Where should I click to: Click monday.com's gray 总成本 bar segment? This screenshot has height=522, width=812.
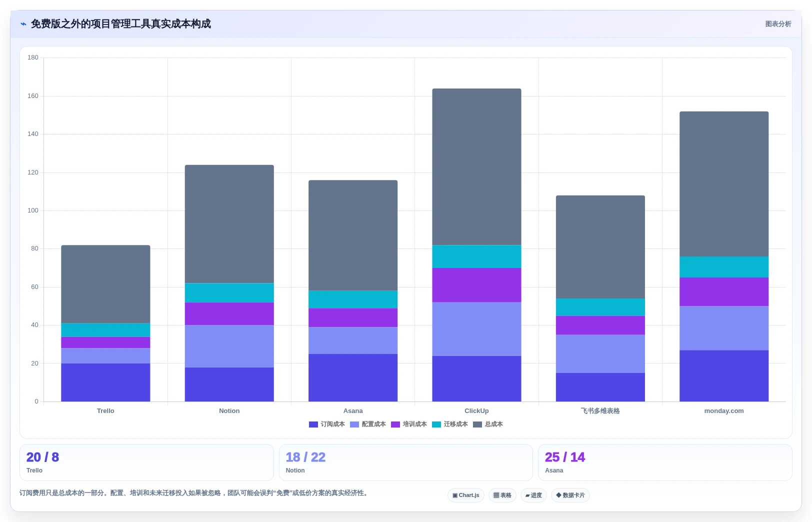(724, 184)
